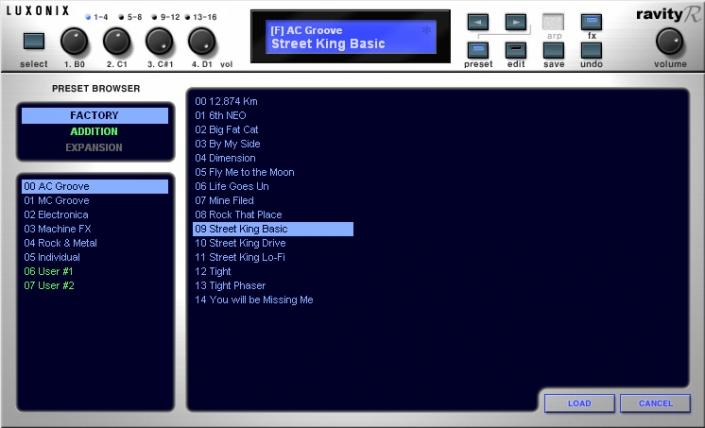This screenshot has height=428, width=705.
Task: Click the CANCEL button
Action: 655,403
